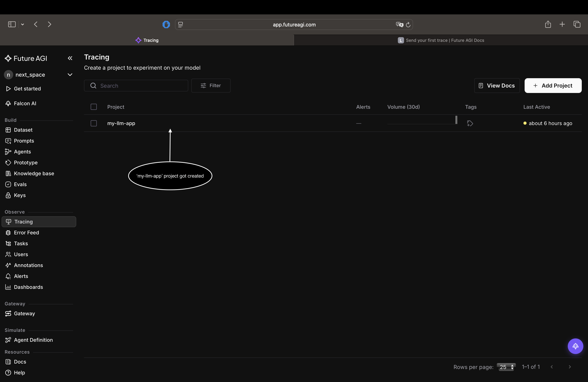Click the Add Project button

pos(553,86)
